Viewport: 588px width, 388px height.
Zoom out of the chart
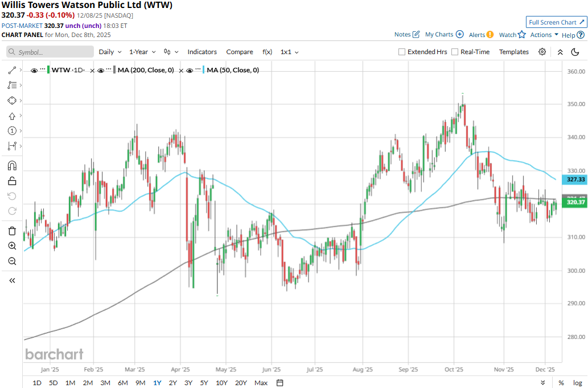(x=12, y=261)
